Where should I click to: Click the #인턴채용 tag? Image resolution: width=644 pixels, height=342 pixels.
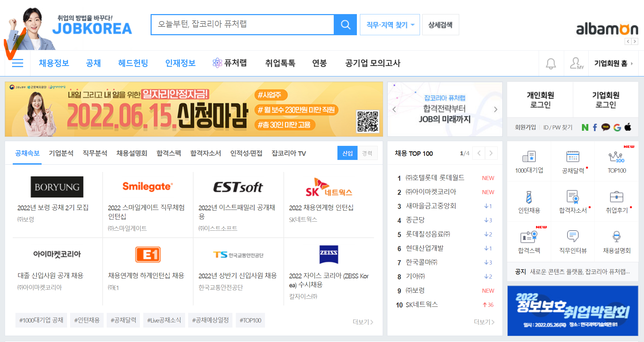pos(87,320)
